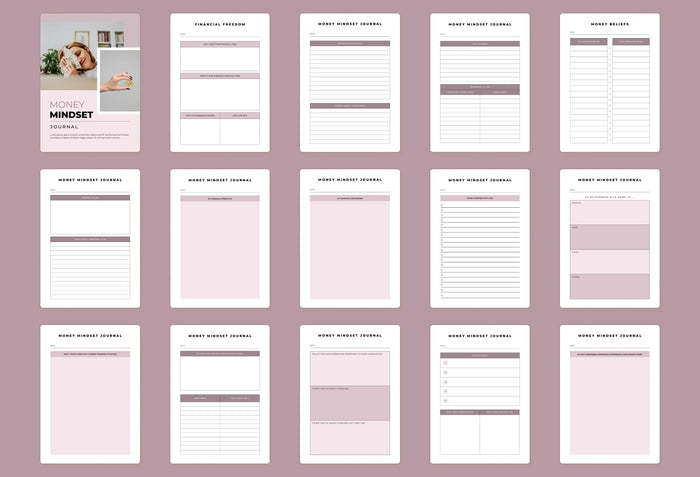Open the page with numbered lined list

tap(480, 238)
